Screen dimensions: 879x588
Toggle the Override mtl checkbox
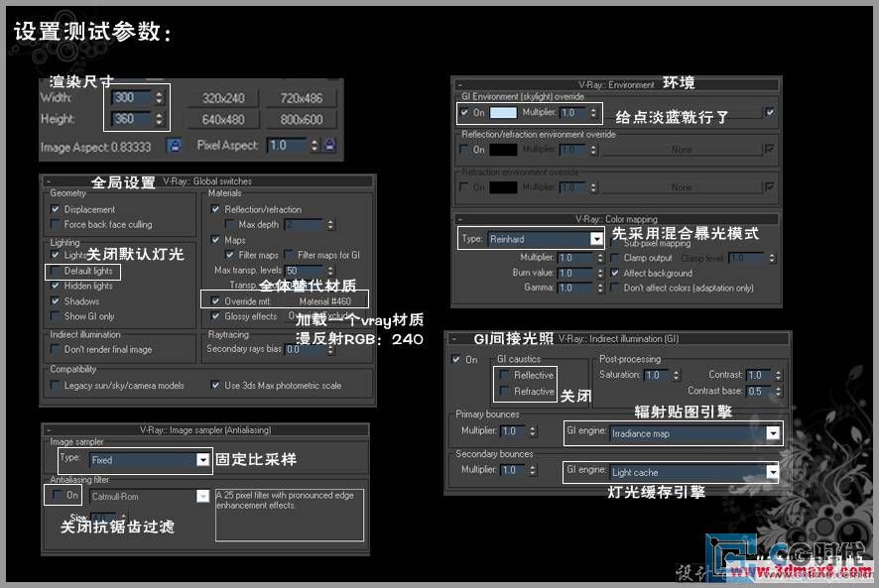click(215, 301)
